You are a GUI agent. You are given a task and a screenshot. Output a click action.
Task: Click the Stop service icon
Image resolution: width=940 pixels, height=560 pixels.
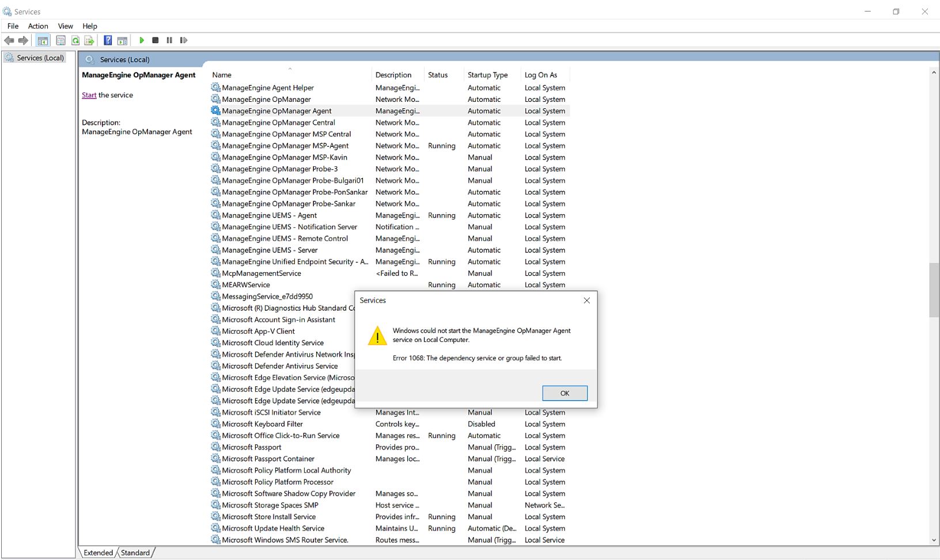(x=155, y=40)
